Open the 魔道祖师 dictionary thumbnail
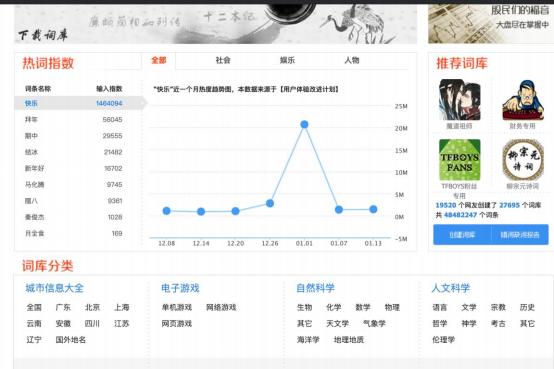This screenshot has height=369, width=554. [x=459, y=100]
